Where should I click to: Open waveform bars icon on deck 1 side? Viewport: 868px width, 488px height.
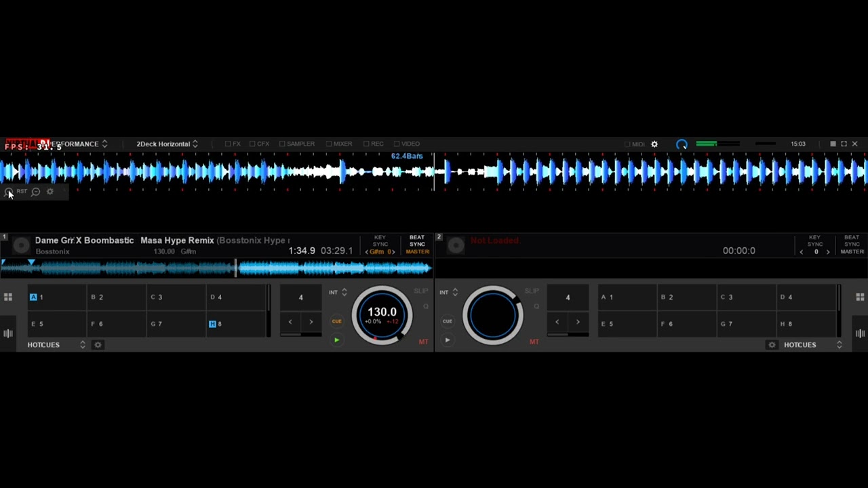tap(8, 333)
